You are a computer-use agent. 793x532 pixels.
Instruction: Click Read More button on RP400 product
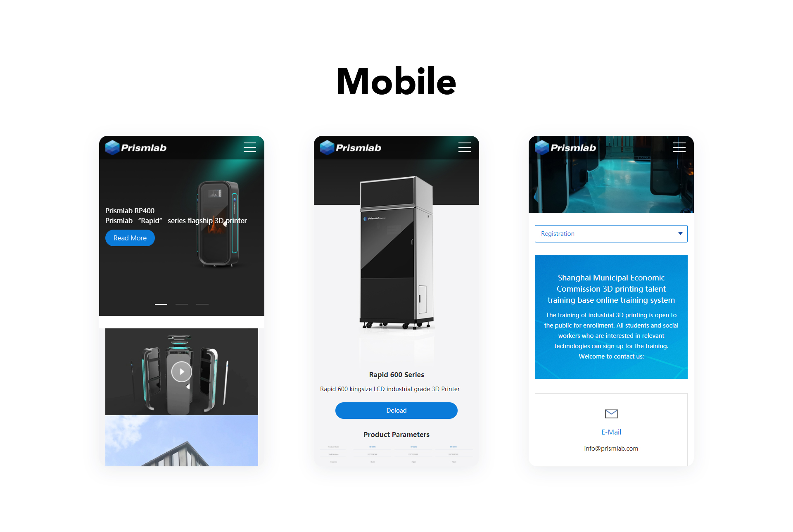(x=130, y=238)
